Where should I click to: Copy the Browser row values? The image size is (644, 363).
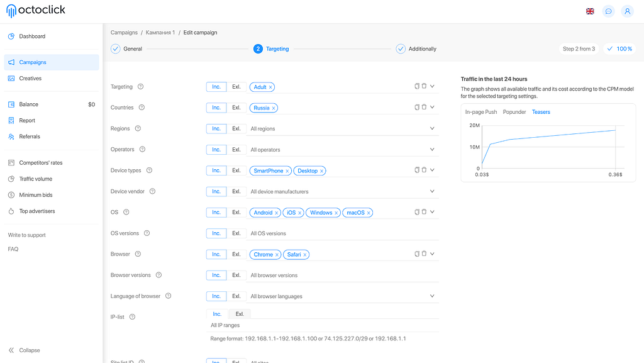coord(417,254)
